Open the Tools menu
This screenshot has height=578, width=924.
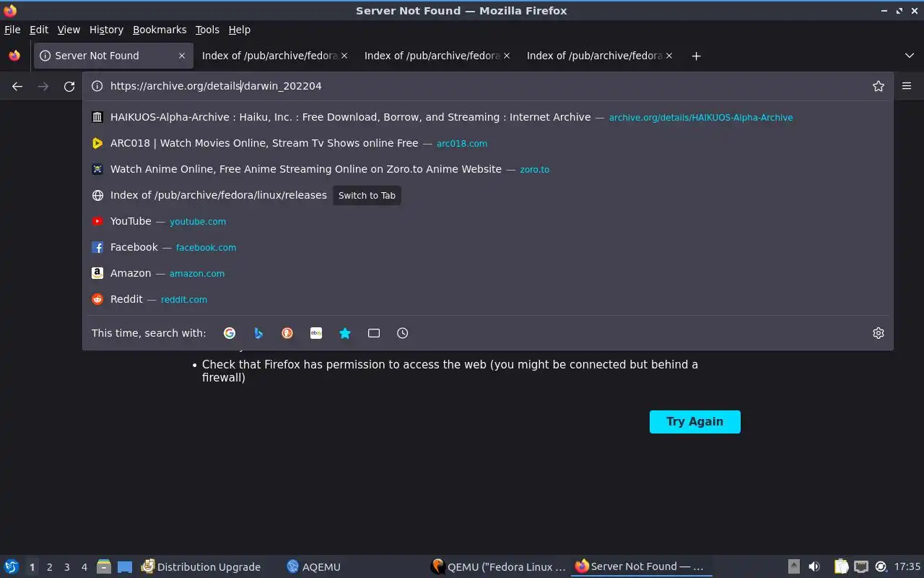pos(207,30)
